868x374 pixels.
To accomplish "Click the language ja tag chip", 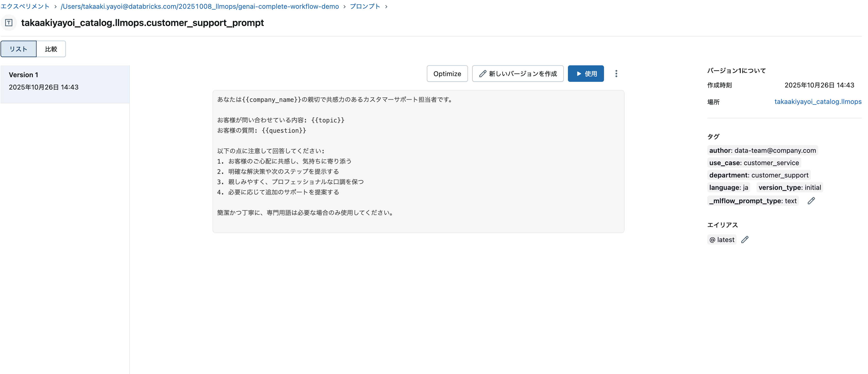I will tap(728, 188).
